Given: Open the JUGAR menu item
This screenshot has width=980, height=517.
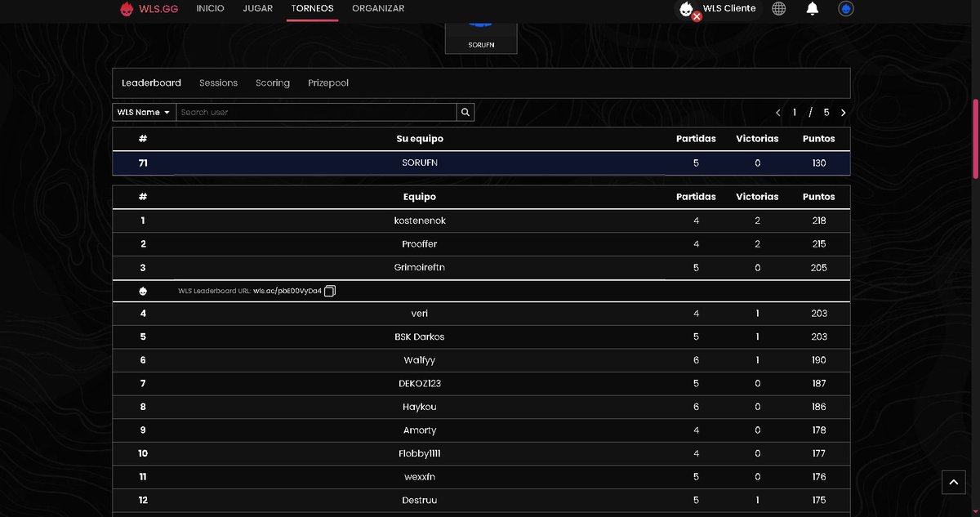Looking at the screenshot, I should coord(258,9).
